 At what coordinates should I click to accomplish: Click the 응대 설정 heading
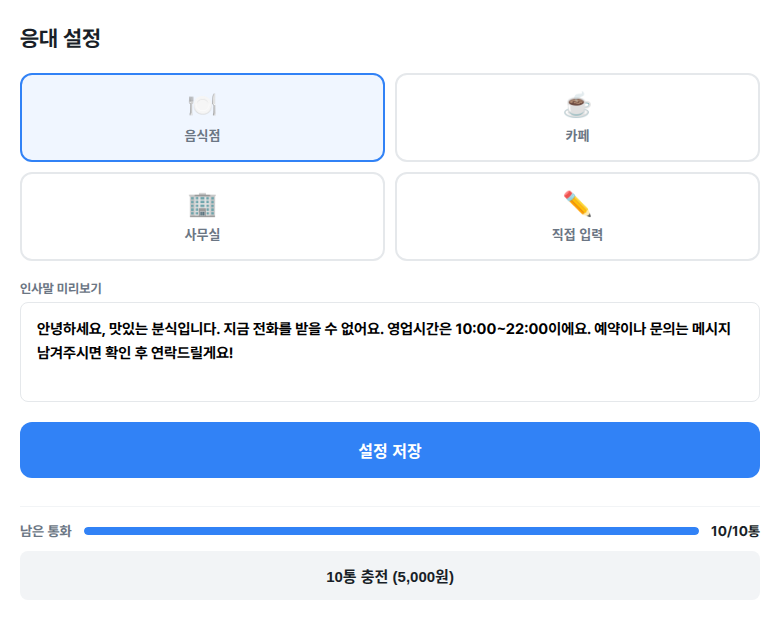[60, 39]
